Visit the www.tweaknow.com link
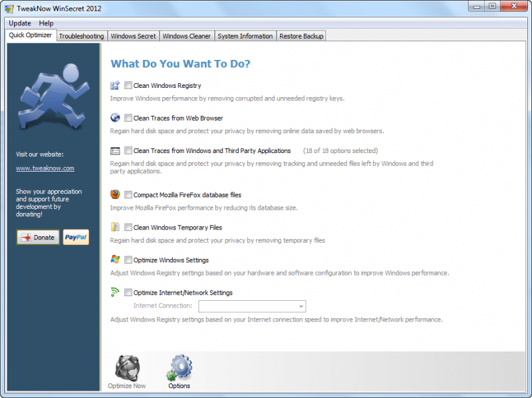 pyautogui.click(x=45, y=168)
